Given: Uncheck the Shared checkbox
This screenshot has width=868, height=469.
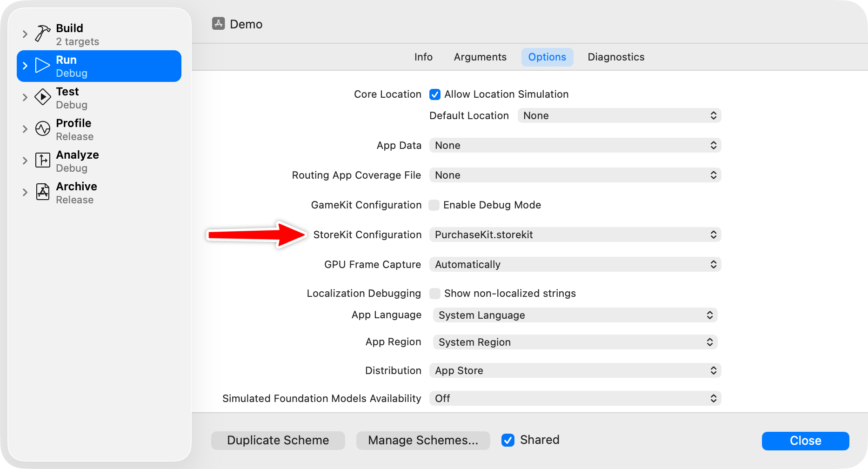Looking at the screenshot, I should point(507,440).
